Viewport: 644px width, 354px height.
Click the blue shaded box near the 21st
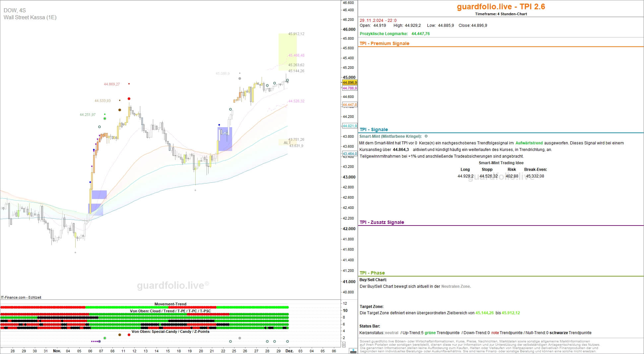pyautogui.click(x=225, y=139)
